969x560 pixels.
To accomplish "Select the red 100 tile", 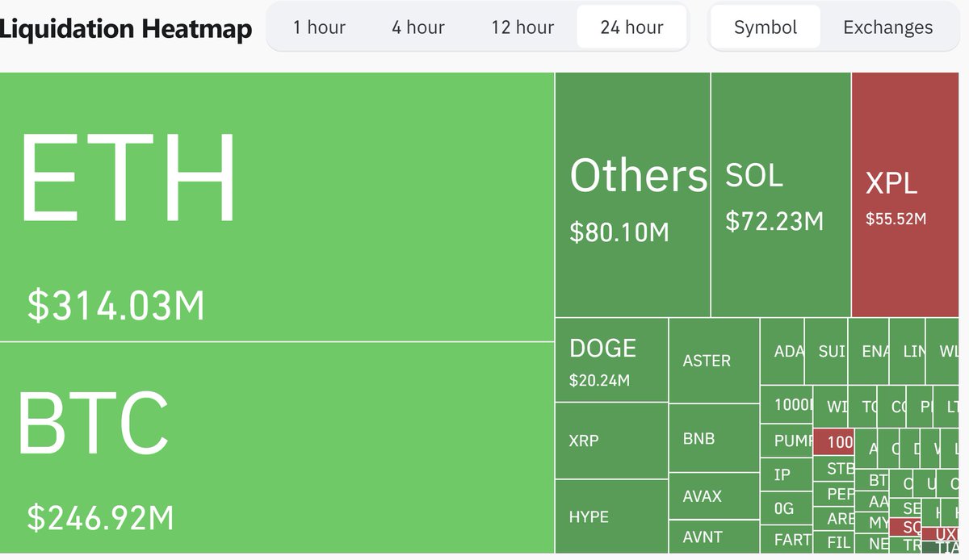I will [x=833, y=442].
